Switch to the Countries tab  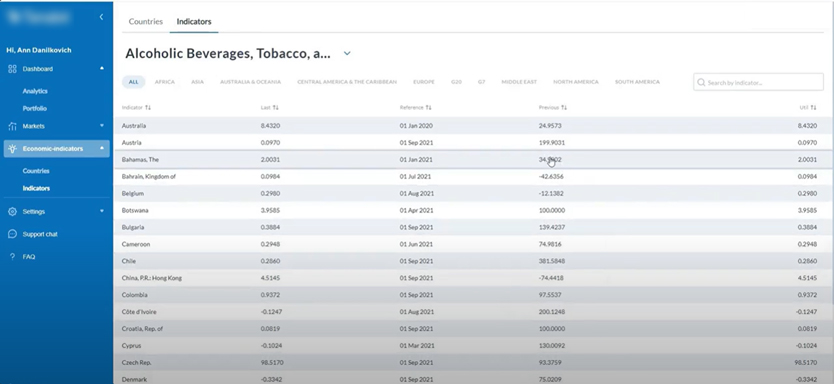coord(146,22)
